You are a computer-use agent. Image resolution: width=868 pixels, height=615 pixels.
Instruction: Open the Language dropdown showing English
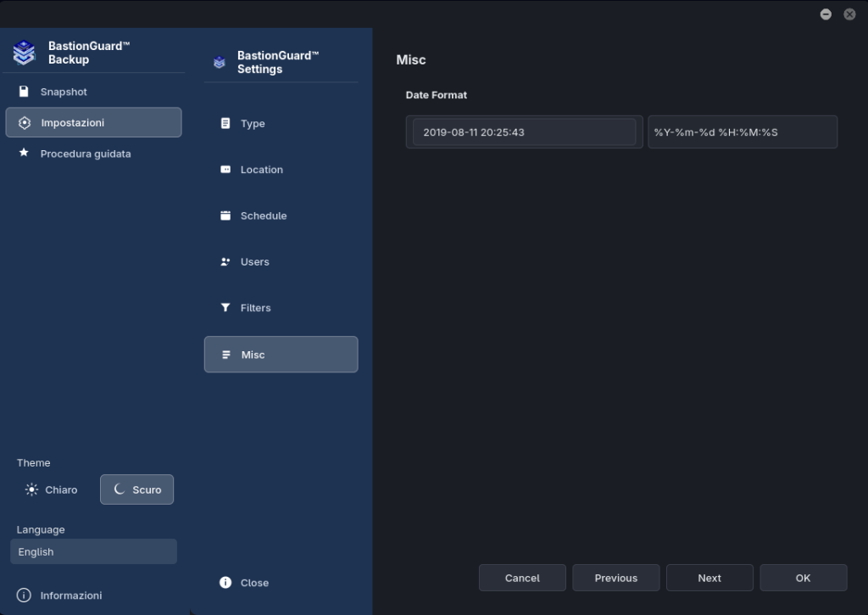(x=93, y=552)
